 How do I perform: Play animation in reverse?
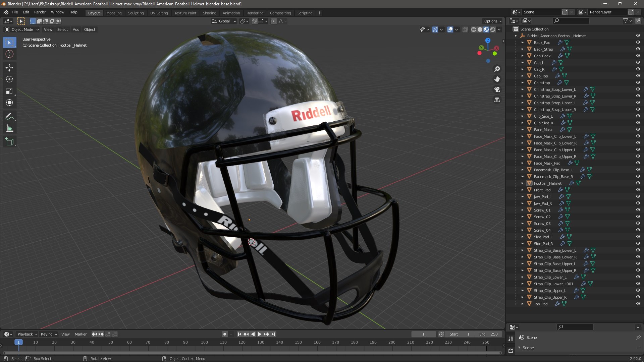(x=253, y=334)
